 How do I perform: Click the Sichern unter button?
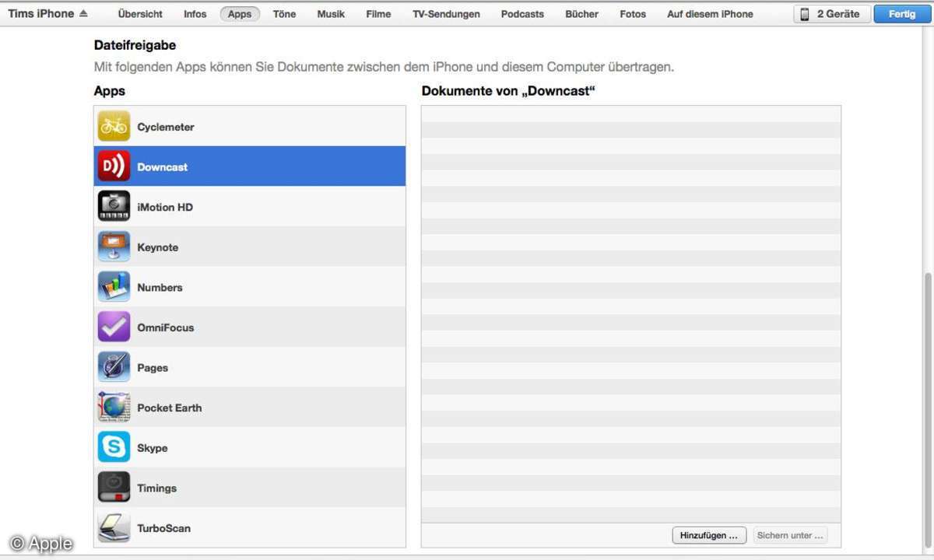(x=790, y=535)
